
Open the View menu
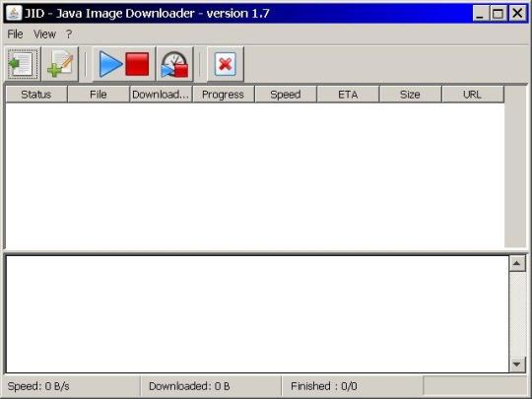coord(44,33)
